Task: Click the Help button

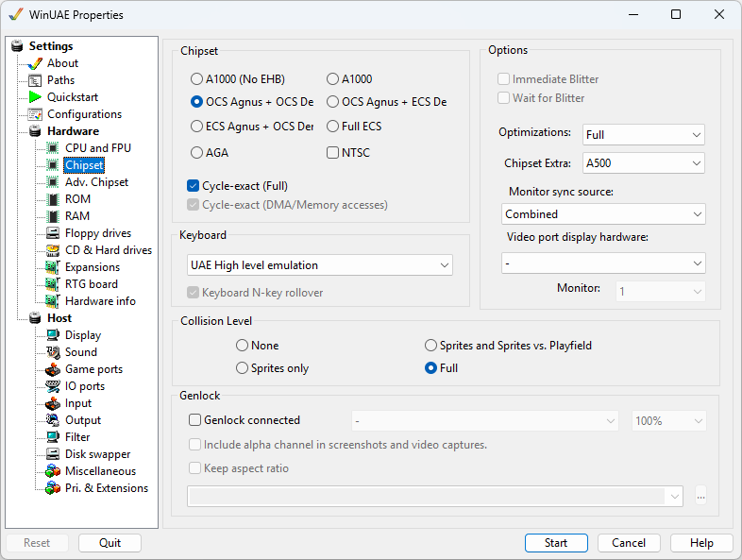Action: click(x=701, y=543)
